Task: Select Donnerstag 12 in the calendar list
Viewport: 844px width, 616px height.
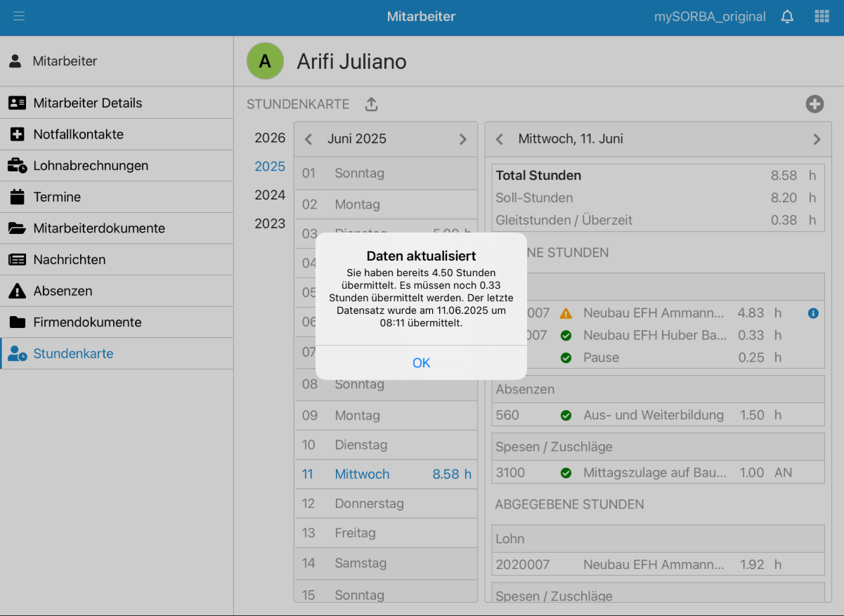Action: [369, 504]
